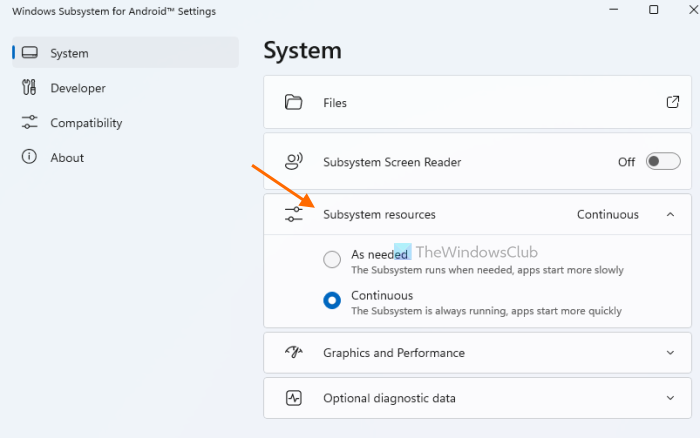The image size is (700, 438).
Task: Click the System monitor icon in sidebar
Action: pyautogui.click(x=30, y=53)
